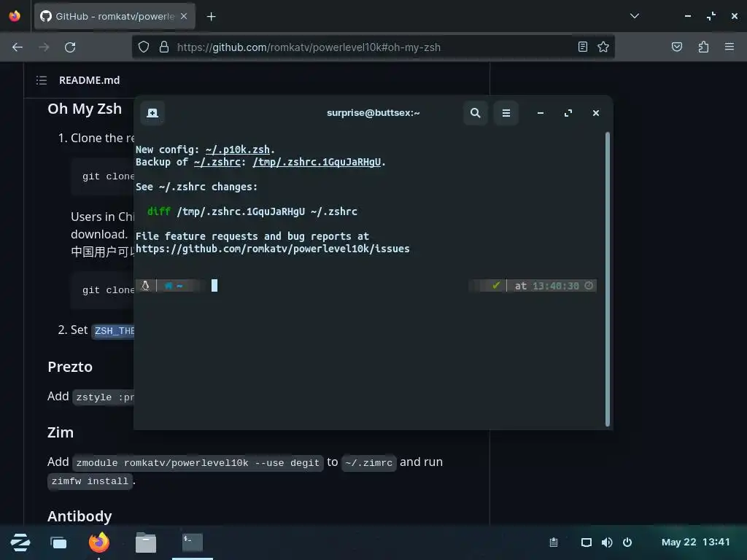Close the GitHub romkatv/powerlevel10k tab

click(184, 16)
